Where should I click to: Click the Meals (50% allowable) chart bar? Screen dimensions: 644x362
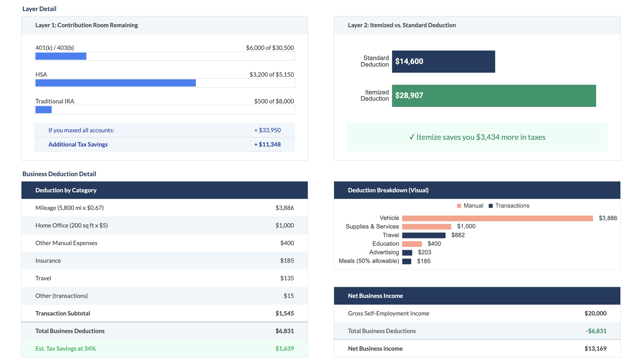coord(406,261)
